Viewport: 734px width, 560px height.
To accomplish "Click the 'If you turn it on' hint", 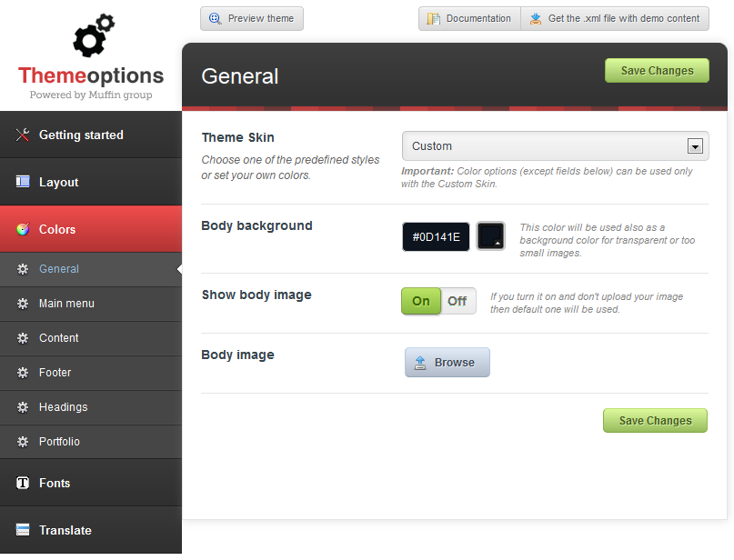I will pos(587,303).
